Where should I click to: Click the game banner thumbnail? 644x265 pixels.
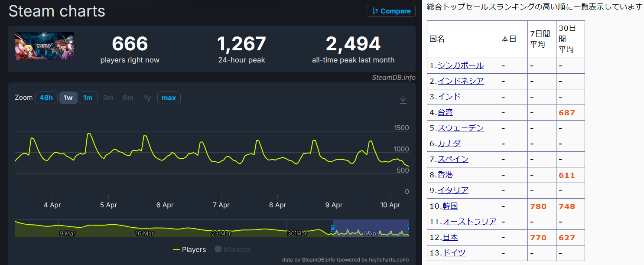click(44, 46)
